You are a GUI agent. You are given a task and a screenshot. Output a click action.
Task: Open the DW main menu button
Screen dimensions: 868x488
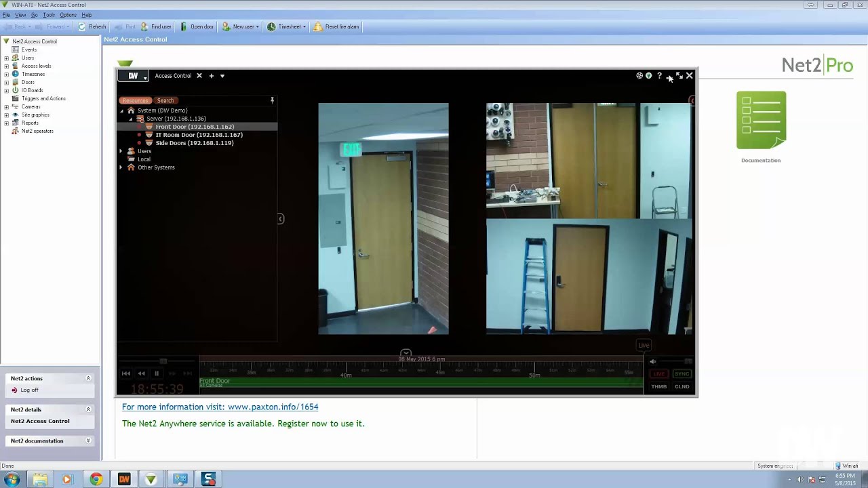click(x=134, y=76)
